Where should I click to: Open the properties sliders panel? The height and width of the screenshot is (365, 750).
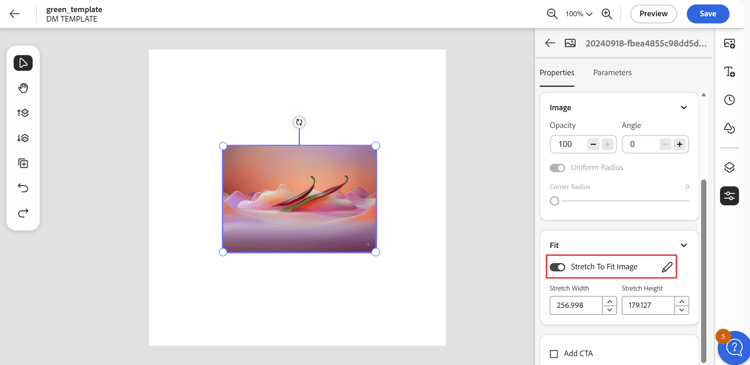[729, 196]
